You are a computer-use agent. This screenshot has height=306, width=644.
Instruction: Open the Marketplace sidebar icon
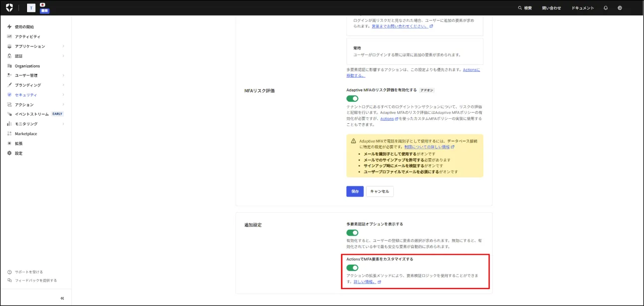[x=9, y=134]
